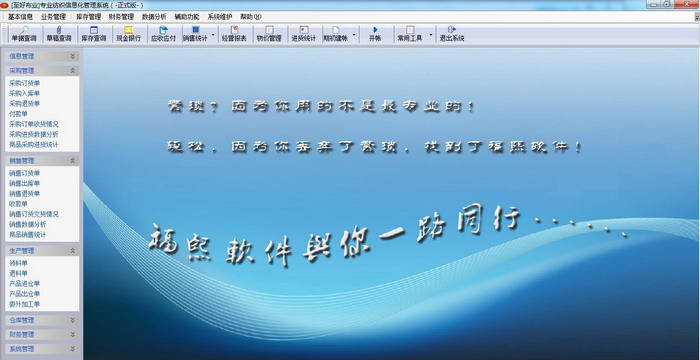Click the application logo in title bar
The height and width of the screenshot is (360, 700).
tap(4, 5)
